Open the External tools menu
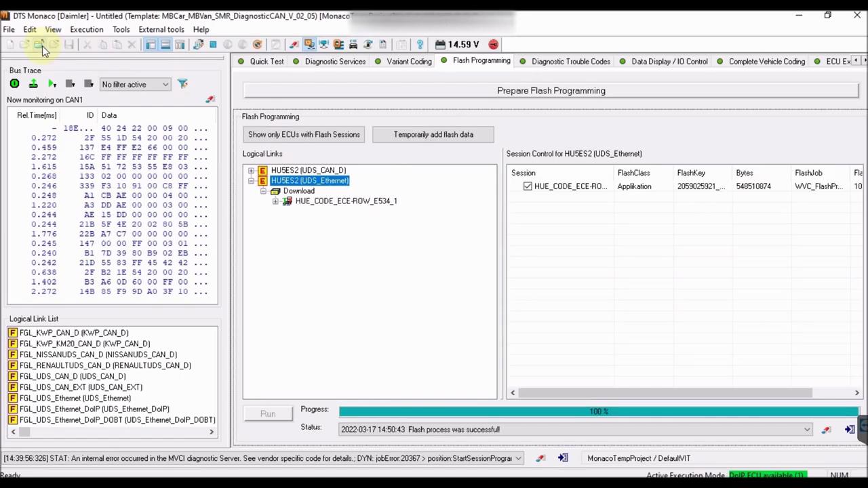The image size is (868, 488). [x=161, y=30]
